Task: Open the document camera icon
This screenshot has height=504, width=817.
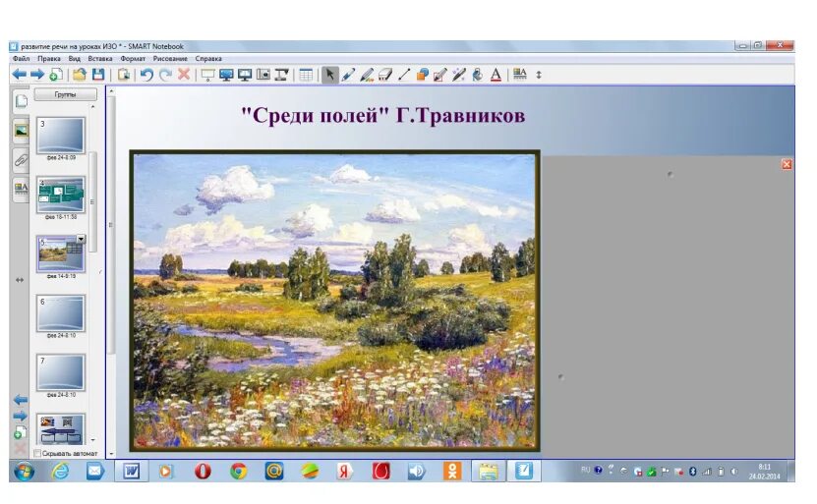Action: (x=282, y=75)
